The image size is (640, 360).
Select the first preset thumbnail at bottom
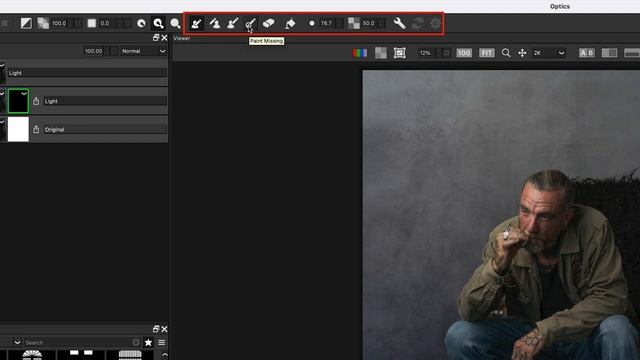pos(32,355)
